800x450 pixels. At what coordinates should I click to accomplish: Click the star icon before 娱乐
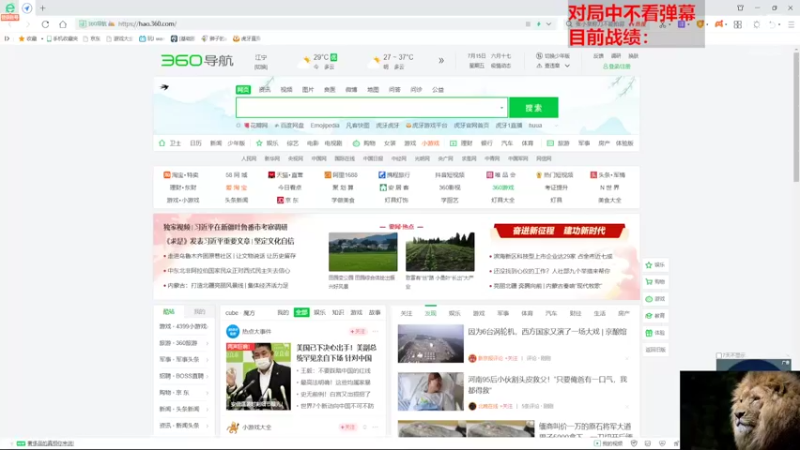(x=259, y=143)
